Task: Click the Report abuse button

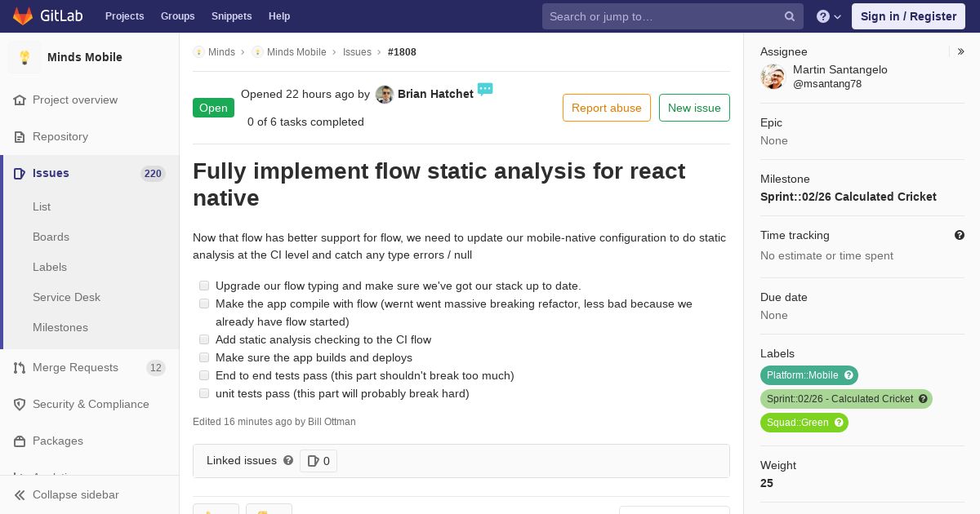Action: (x=607, y=108)
